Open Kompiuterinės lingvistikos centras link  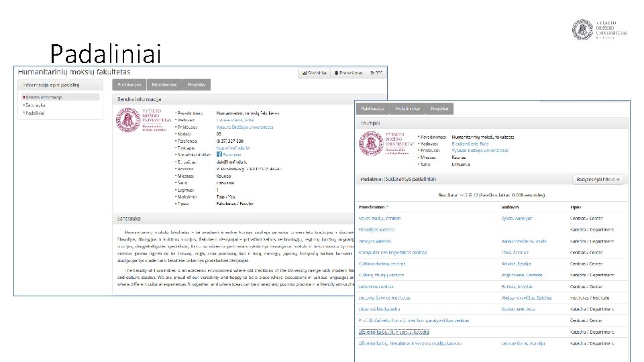(x=392, y=253)
